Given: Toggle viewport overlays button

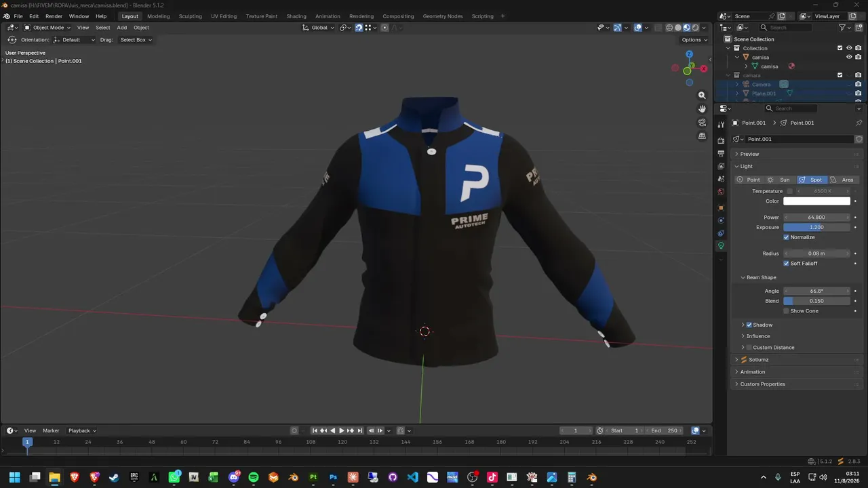Looking at the screenshot, I should [x=638, y=28].
